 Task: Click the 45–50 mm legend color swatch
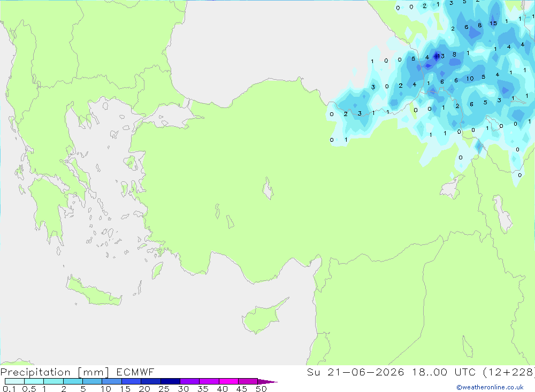(x=248, y=381)
